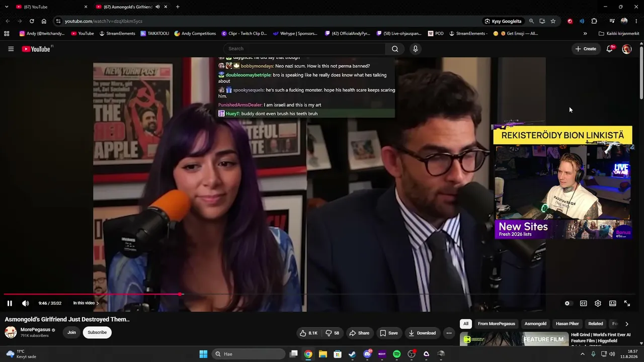
Task: Show hidden bookmarks with the double chevron
Action: 585,34
